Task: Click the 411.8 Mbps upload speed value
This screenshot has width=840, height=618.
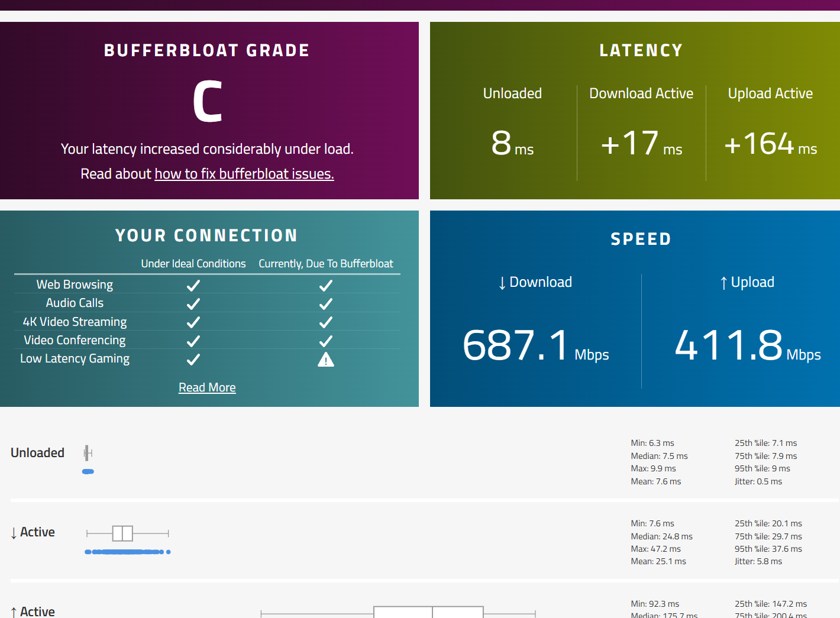Action: [x=748, y=345]
